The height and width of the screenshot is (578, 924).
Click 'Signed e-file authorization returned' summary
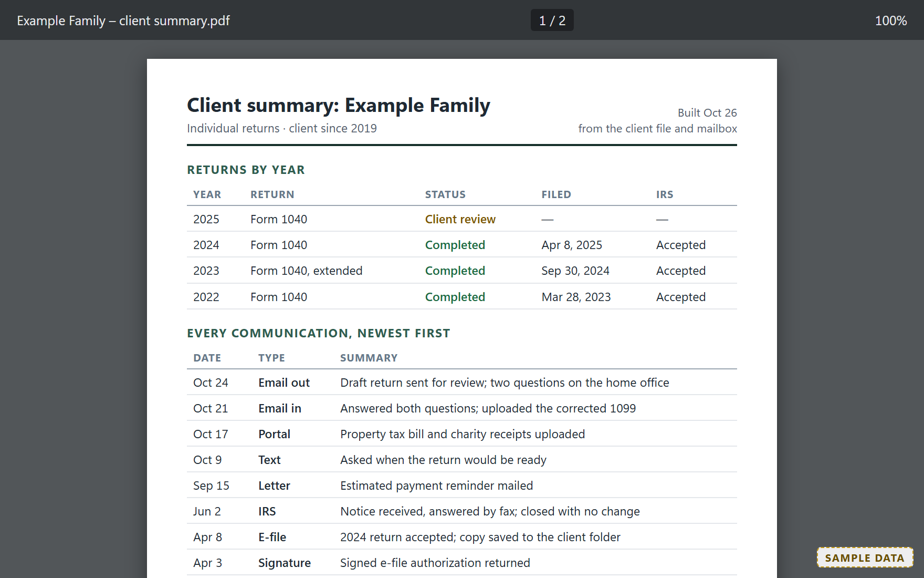tap(435, 563)
